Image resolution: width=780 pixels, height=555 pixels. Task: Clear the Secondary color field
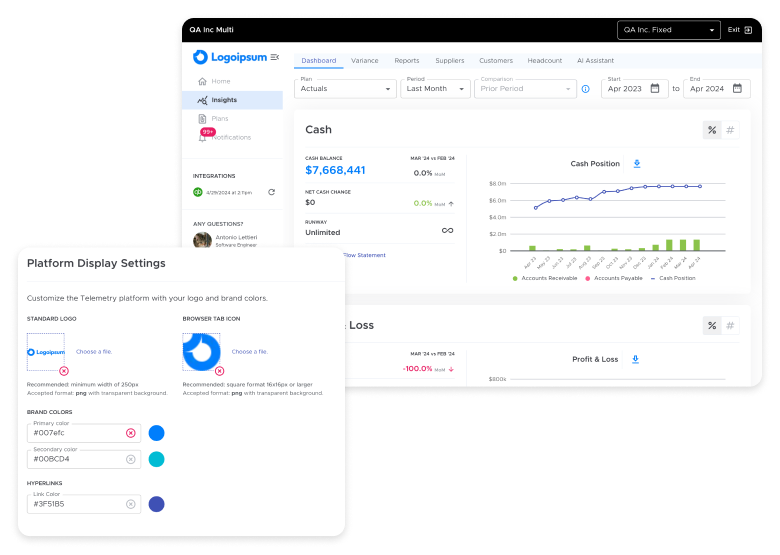click(x=131, y=459)
